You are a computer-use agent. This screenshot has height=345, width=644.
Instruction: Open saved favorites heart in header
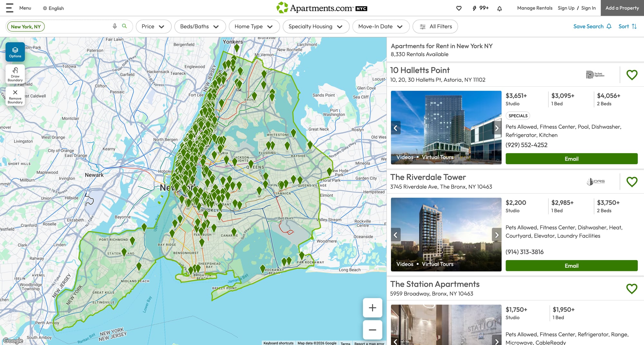point(459,8)
